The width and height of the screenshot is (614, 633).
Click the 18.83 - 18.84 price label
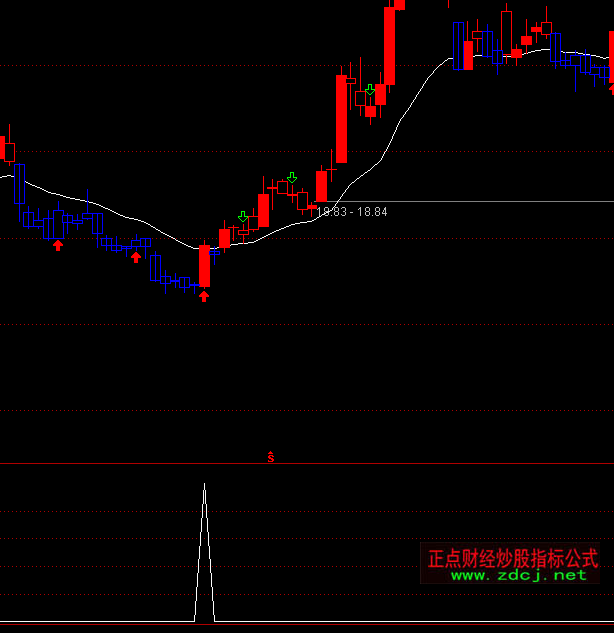(x=352, y=212)
